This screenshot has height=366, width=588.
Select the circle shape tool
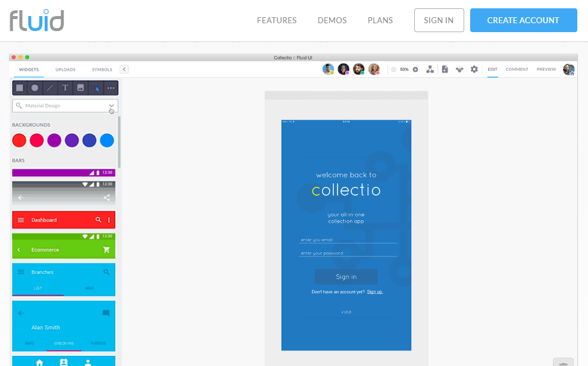35,88
